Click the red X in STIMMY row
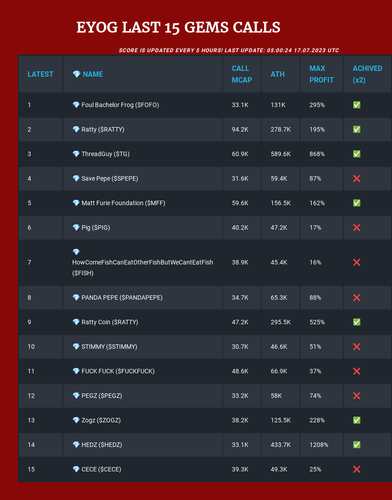The height and width of the screenshot is (500, 392). 357,346
